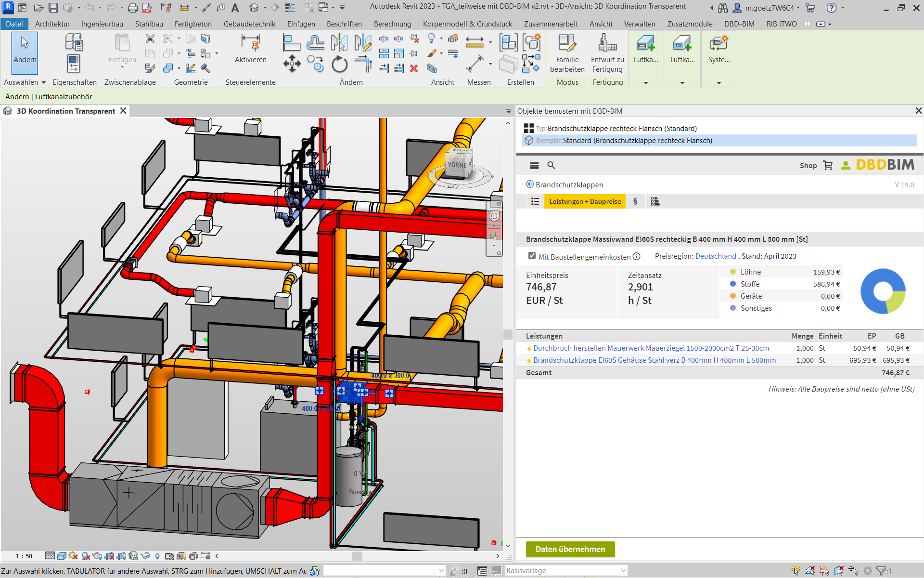
Task: Select the Typ: Brandschutzklappe rechteck Flansch row
Action: pyautogui.click(x=719, y=129)
